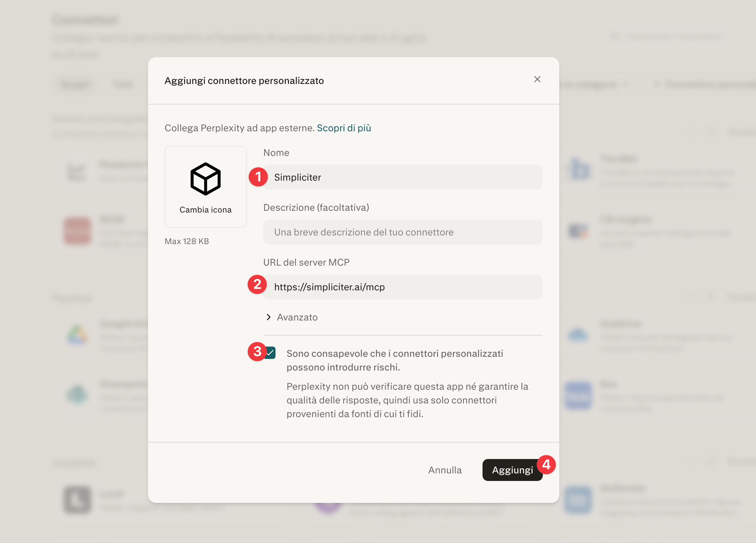Click the red number 2 badge
This screenshot has width=756, height=543.
(257, 284)
